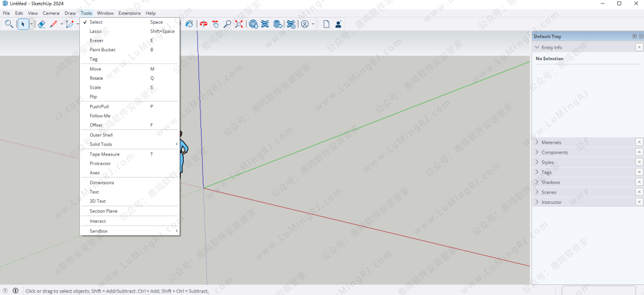Choose Paint Bucket from the menu
644x295 pixels.
pos(103,49)
